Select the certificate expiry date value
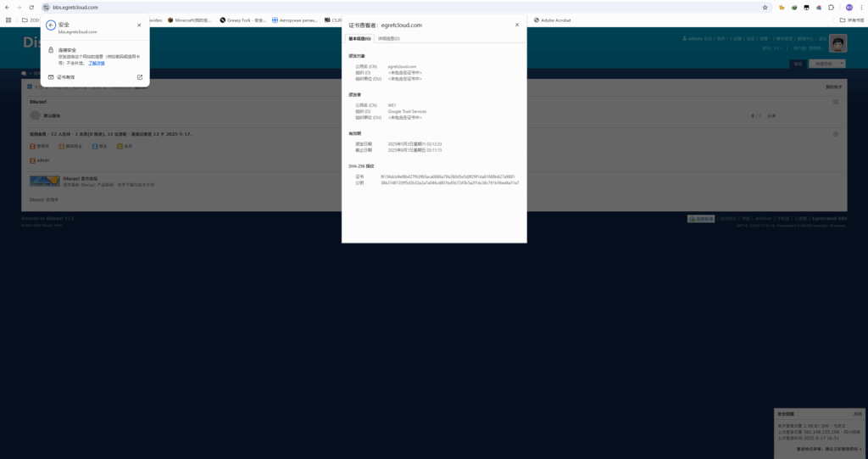868x459 pixels. tap(415, 150)
